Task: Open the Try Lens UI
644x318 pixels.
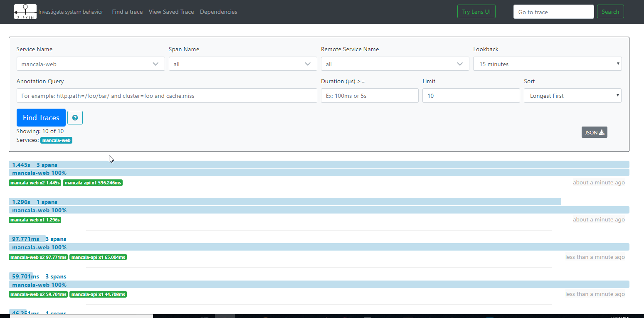Action: [476, 11]
